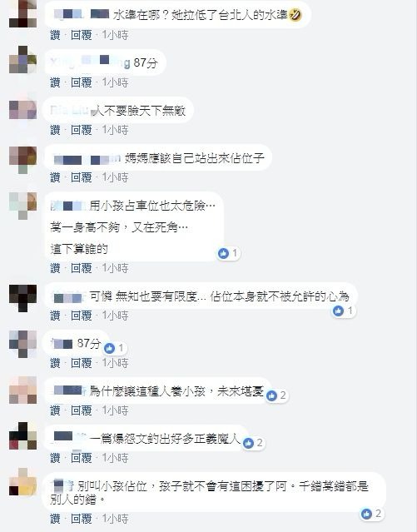
Task: Click 回覆 under 一篇爆怨文 comment
Action: click(x=82, y=459)
